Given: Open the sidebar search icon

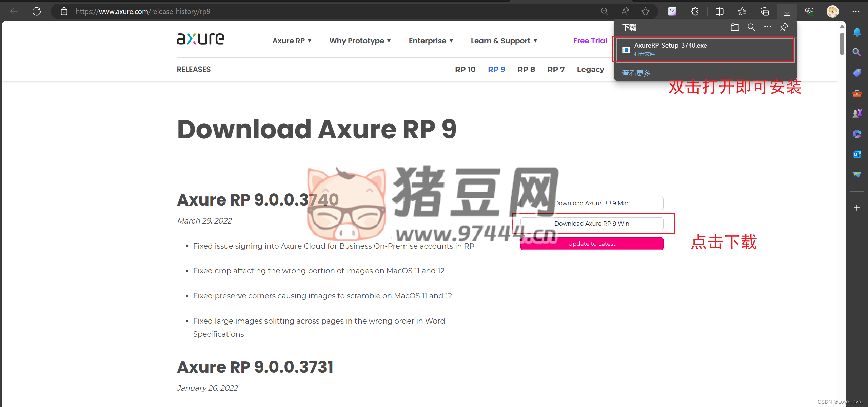Looking at the screenshot, I should [x=857, y=52].
